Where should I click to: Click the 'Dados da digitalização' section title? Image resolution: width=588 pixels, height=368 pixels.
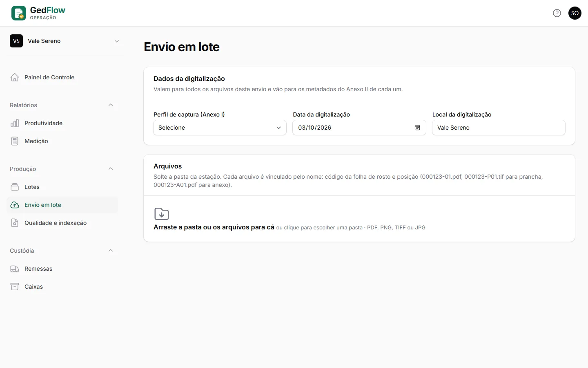coord(189,79)
